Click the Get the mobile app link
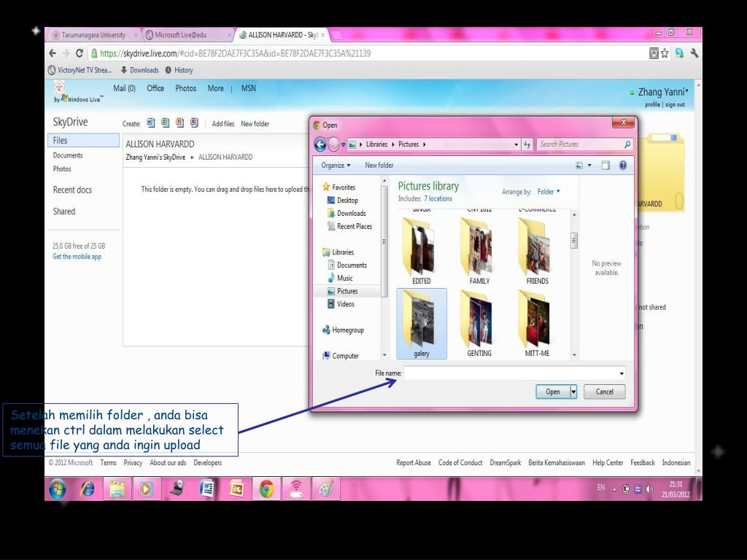Viewport: 747px width, 560px height. [x=77, y=257]
